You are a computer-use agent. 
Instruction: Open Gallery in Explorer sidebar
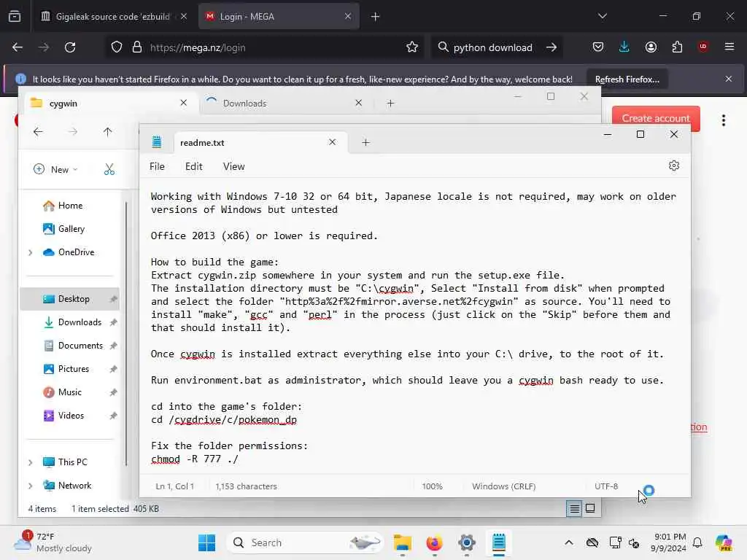(71, 228)
